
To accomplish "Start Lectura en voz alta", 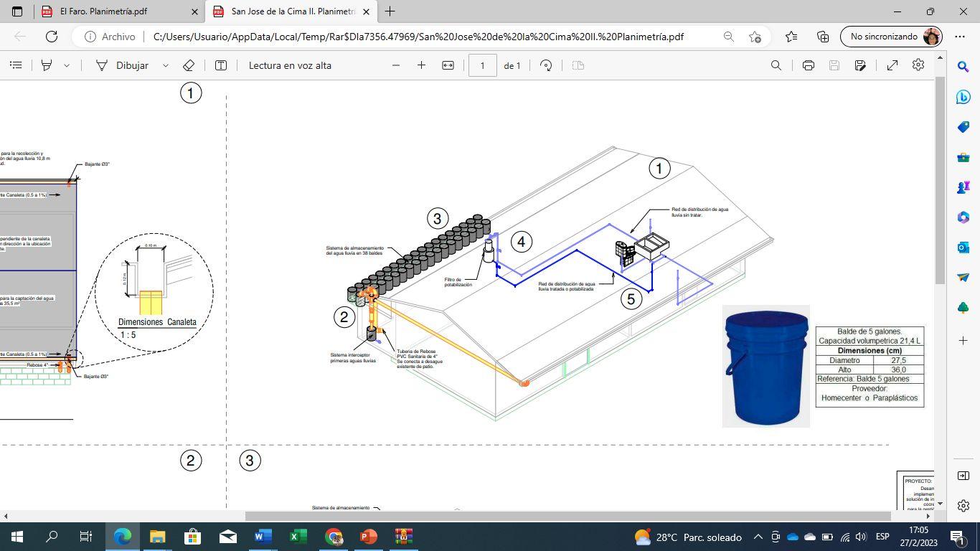I will coord(290,65).
